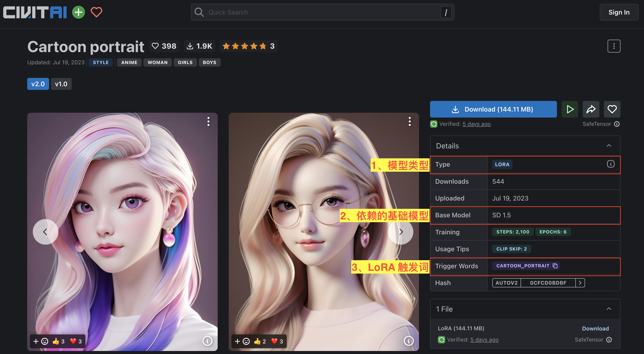Show generation info for the glasses portrait
Screen dimensions: 644x354
pos(409,341)
